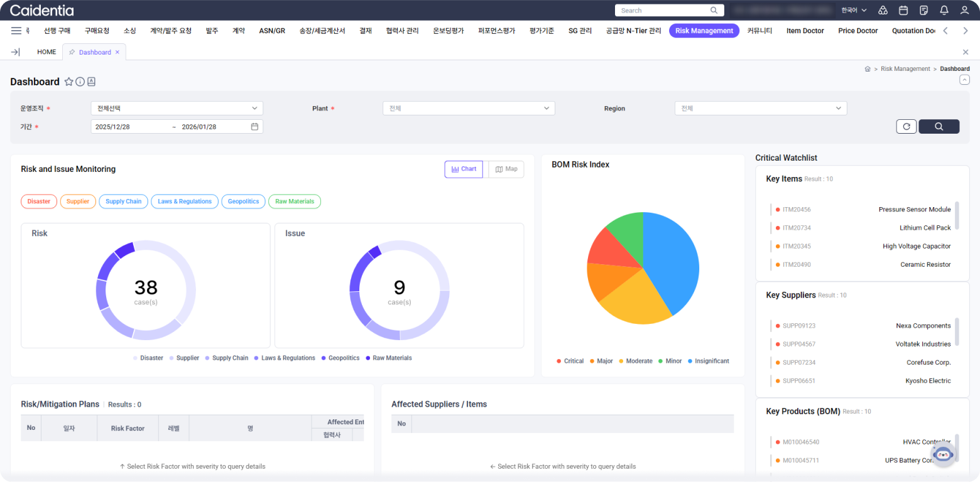
Task: Click the refresh reset filter button
Action: point(906,126)
